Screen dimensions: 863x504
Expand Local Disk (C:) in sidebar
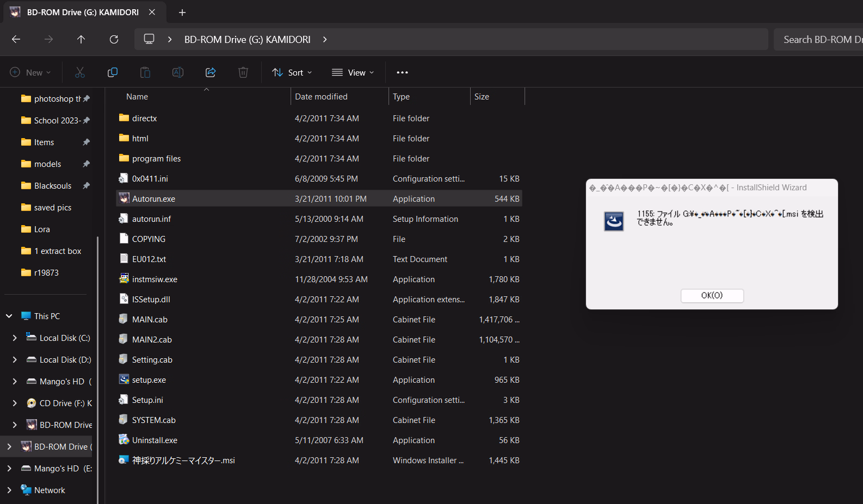click(15, 338)
